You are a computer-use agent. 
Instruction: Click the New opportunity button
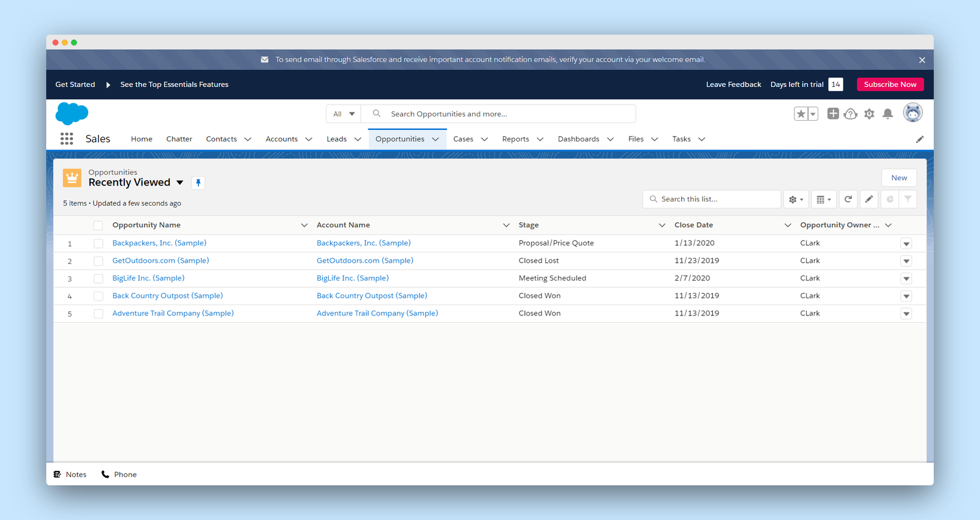899,178
